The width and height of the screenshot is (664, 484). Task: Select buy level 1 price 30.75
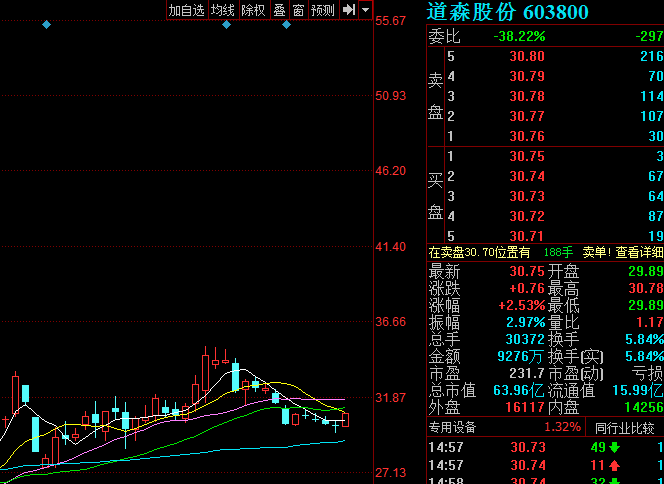coord(527,156)
